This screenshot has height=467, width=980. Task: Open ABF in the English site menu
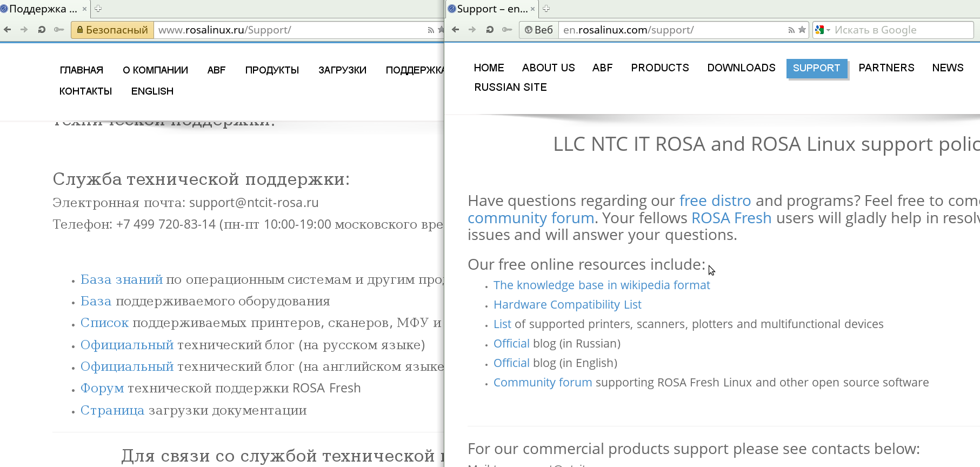603,68
